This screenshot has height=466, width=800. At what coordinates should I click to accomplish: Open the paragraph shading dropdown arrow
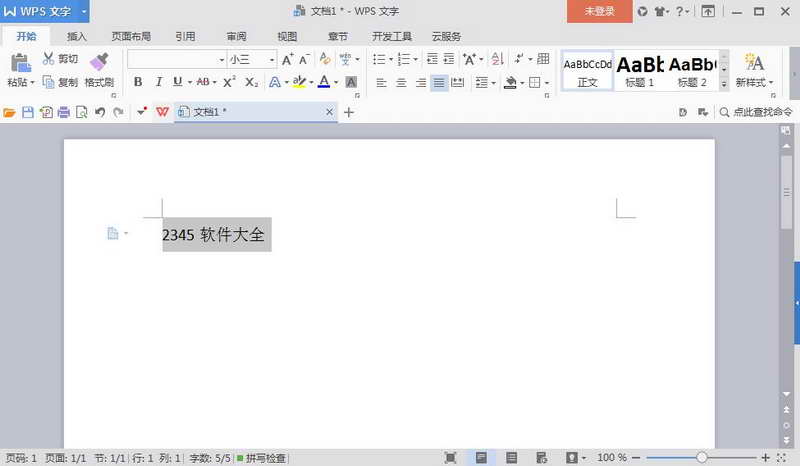tap(522, 83)
